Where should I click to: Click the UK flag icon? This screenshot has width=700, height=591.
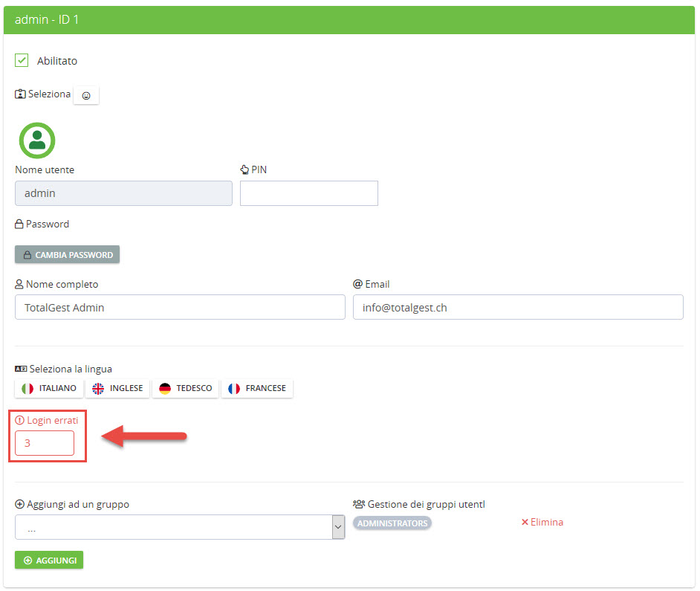[x=98, y=389]
